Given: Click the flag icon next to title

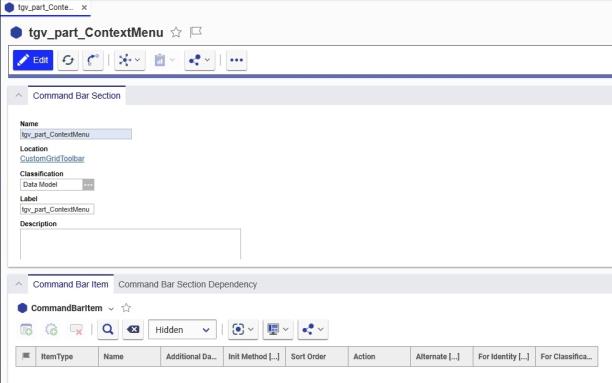Looking at the screenshot, I should pos(196,32).
